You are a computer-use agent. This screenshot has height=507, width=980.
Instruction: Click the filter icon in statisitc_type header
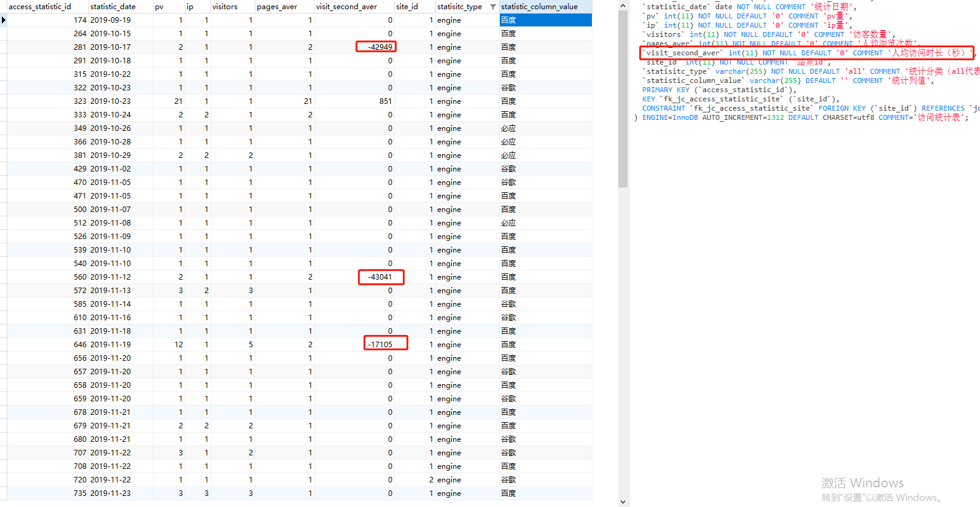[492, 7]
